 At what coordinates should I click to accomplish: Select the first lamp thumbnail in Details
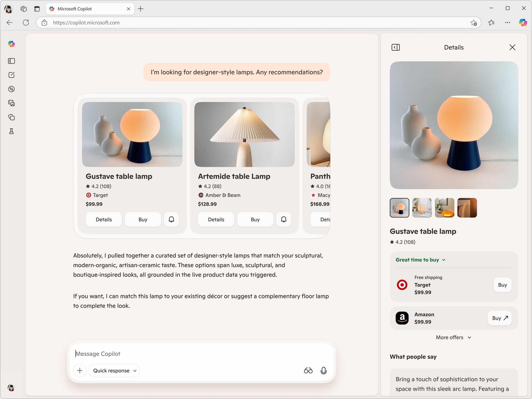pos(399,208)
